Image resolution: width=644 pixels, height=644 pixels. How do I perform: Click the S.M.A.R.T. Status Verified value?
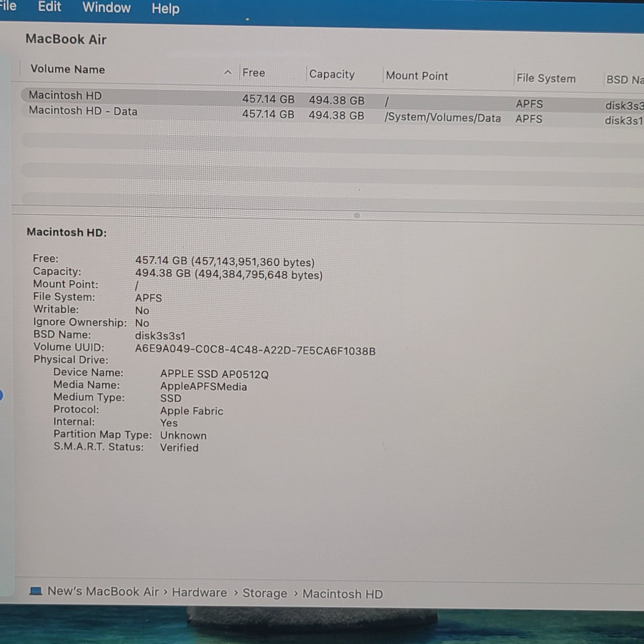point(179,448)
